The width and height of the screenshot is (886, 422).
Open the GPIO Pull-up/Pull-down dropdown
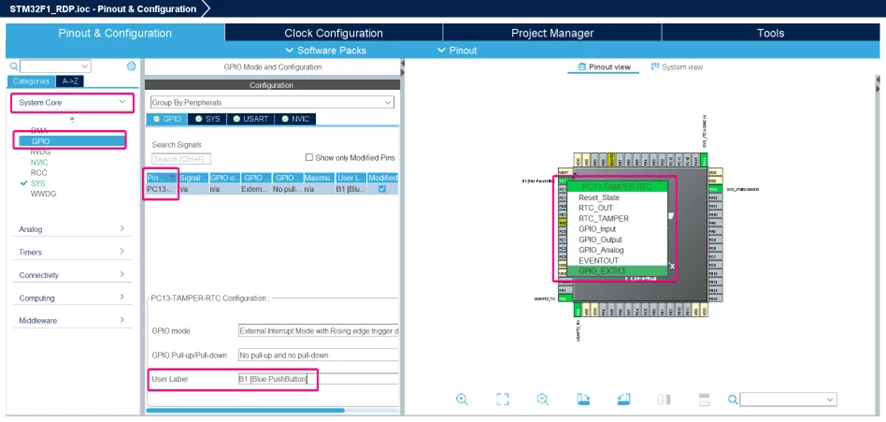click(x=318, y=355)
